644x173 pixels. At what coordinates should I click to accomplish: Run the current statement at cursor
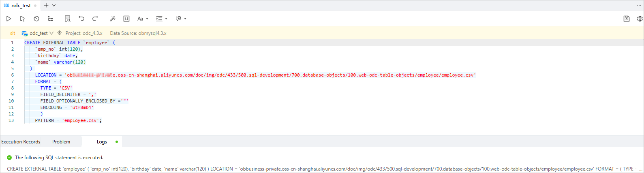point(22,19)
